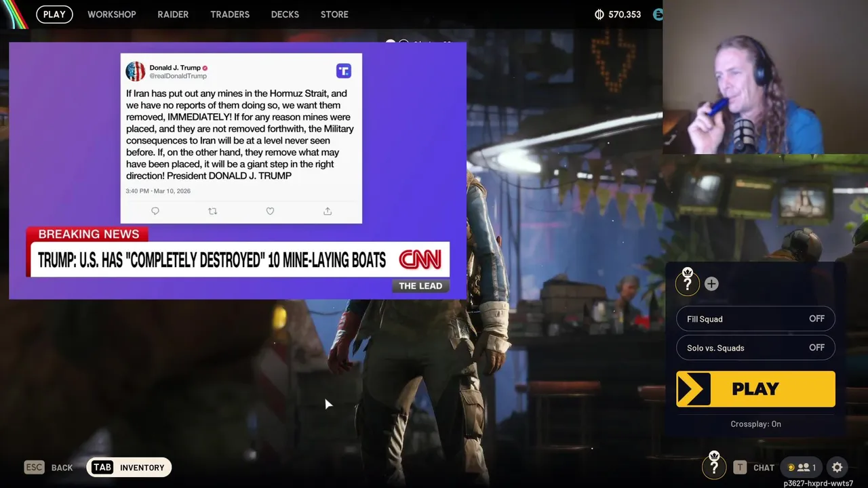Click the 570,353 coin balance

point(625,14)
